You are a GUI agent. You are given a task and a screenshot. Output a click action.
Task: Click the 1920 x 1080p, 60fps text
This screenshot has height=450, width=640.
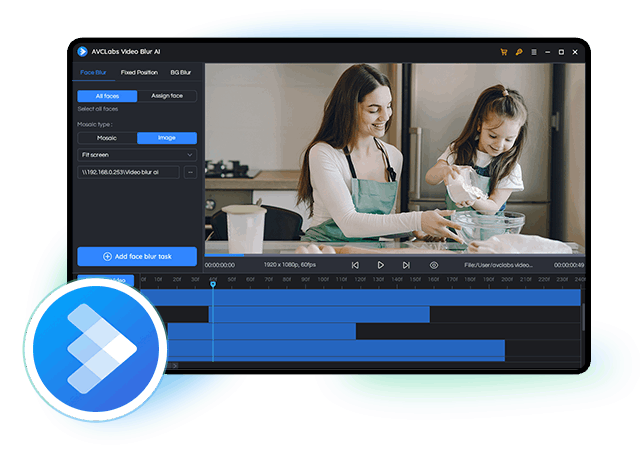(290, 265)
